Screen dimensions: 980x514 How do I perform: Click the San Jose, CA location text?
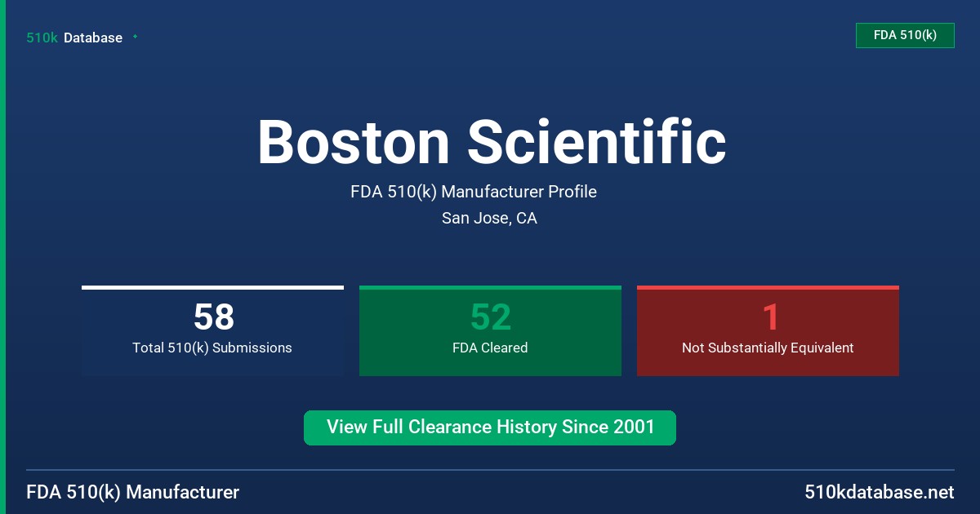click(x=489, y=218)
